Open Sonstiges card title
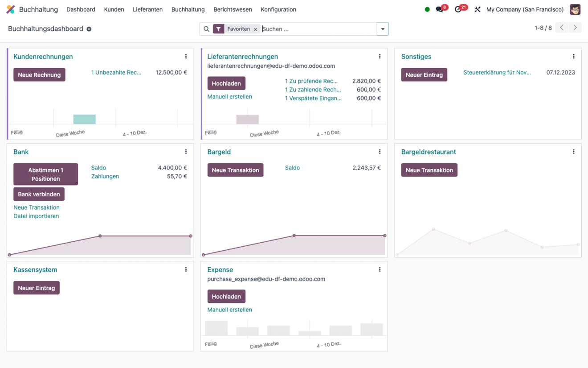This screenshot has height=368, width=588. click(x=416, y=57)
